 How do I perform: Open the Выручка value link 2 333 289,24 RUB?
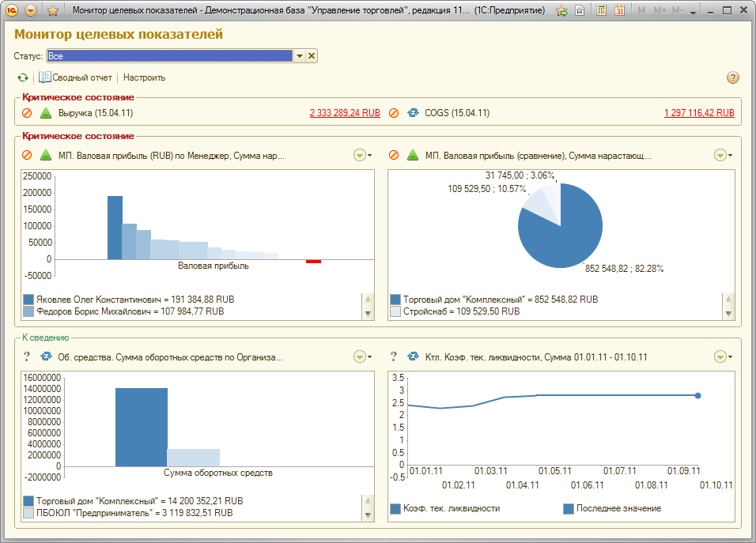tap(345, 113)
